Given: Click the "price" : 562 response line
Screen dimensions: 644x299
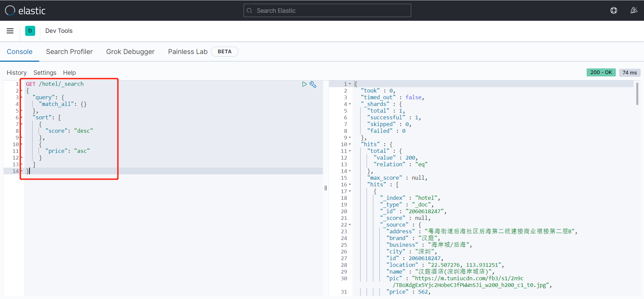Looking at the screenshot, I should point(408,292).
